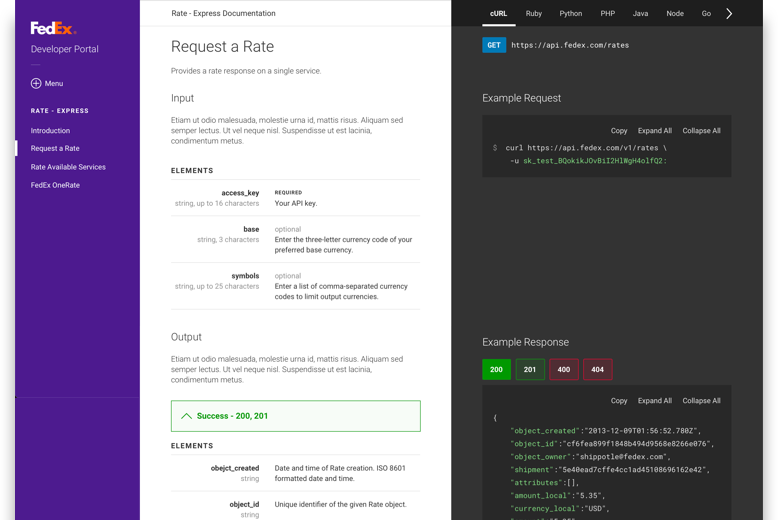Image resolution: width=778 pixels, height=520 pixels.
Task: Switch to the Ruby tab
Action: coord(534,14)
